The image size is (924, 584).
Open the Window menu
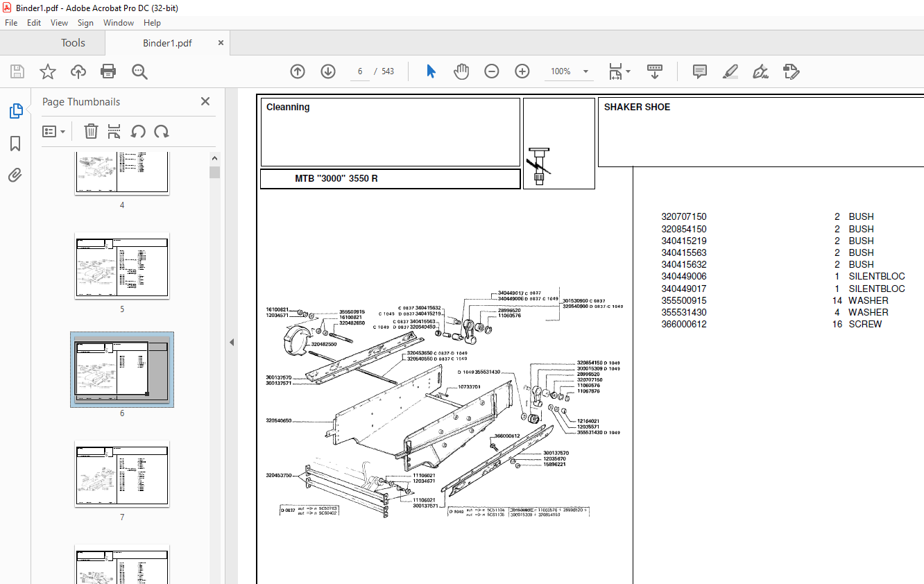[119, 23]
